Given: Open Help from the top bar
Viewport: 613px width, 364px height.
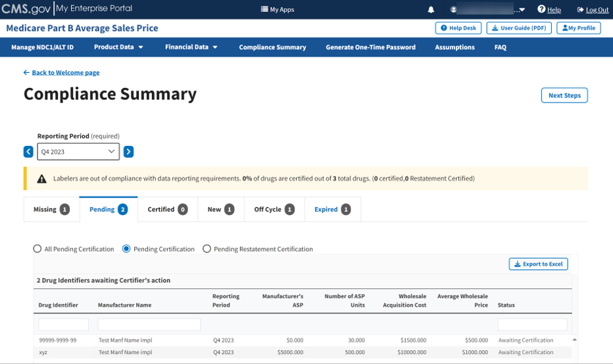Looking at the screenshot, I should coord(549,10).
